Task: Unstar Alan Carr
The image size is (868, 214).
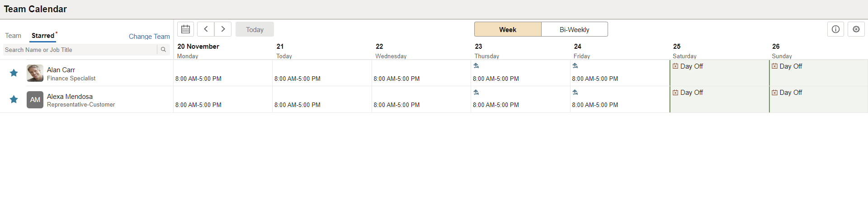Action: pyautogui.click(x=14, y=73)
